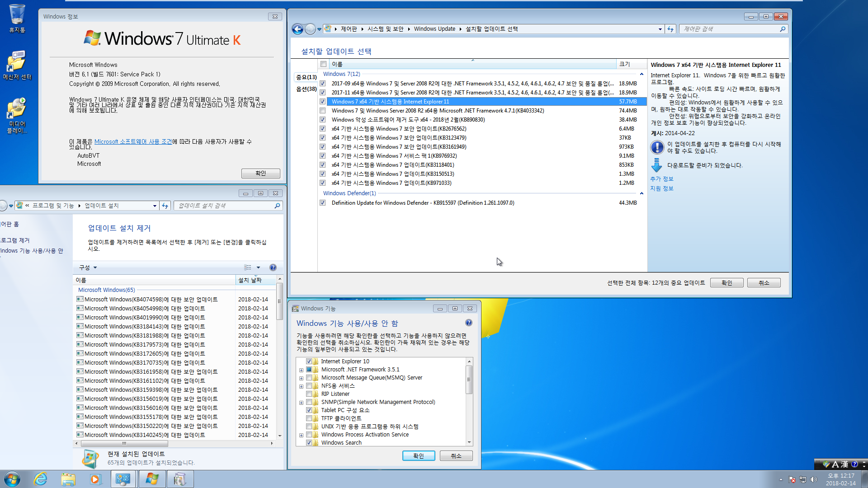This screenshot has width=868, height=488.
Task: Uncheck Tablet PC components feature
Action: [x=309, y=410]
